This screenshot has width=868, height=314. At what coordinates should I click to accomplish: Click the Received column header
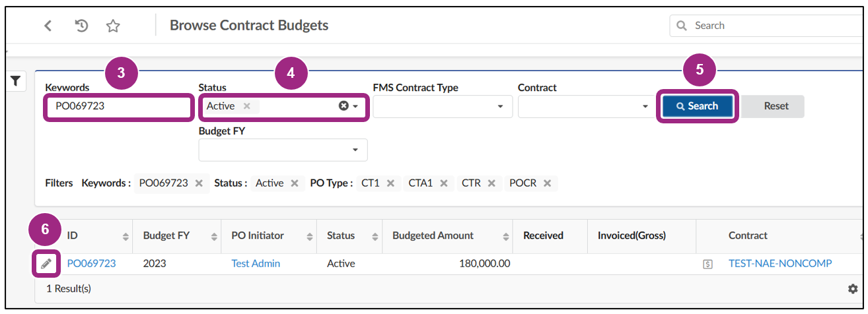[x=543, y=235]
